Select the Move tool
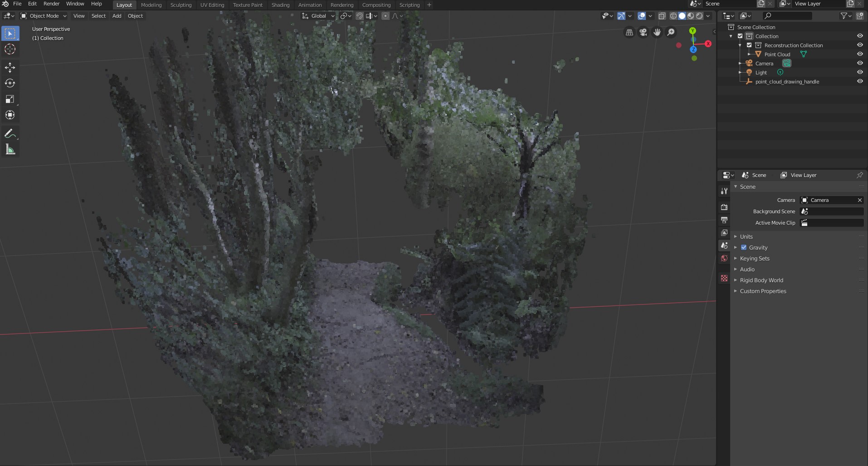 click(x=10, y=67)
